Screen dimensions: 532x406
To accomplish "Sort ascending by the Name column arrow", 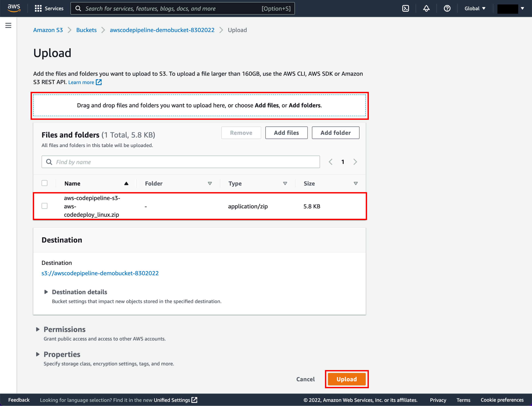I will click(126, 184).
